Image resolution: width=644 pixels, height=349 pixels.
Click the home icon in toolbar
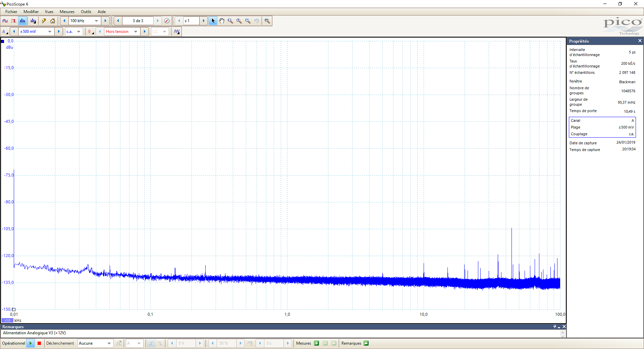tap(53, 21)
